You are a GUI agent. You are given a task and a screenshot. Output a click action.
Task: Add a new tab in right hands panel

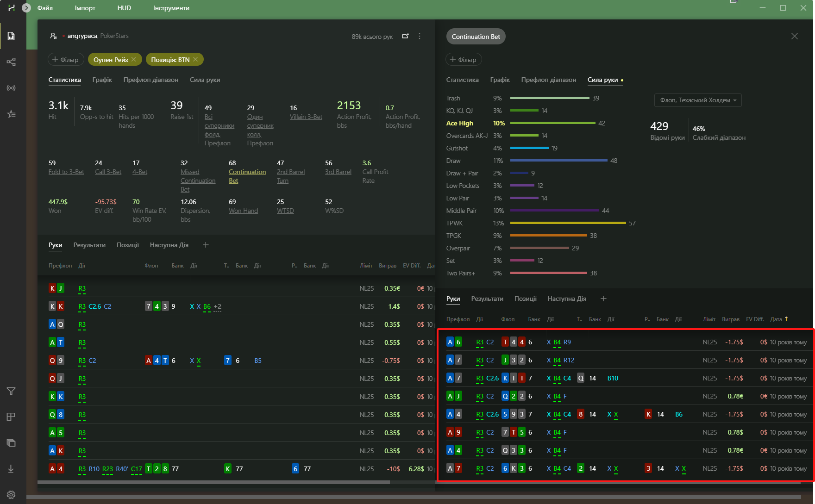603,299
